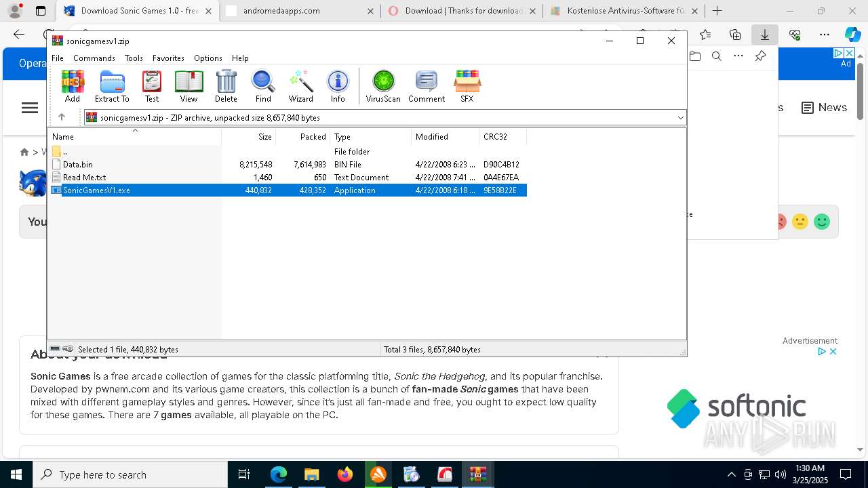Open the Tools menu

(x=134, y=58)
